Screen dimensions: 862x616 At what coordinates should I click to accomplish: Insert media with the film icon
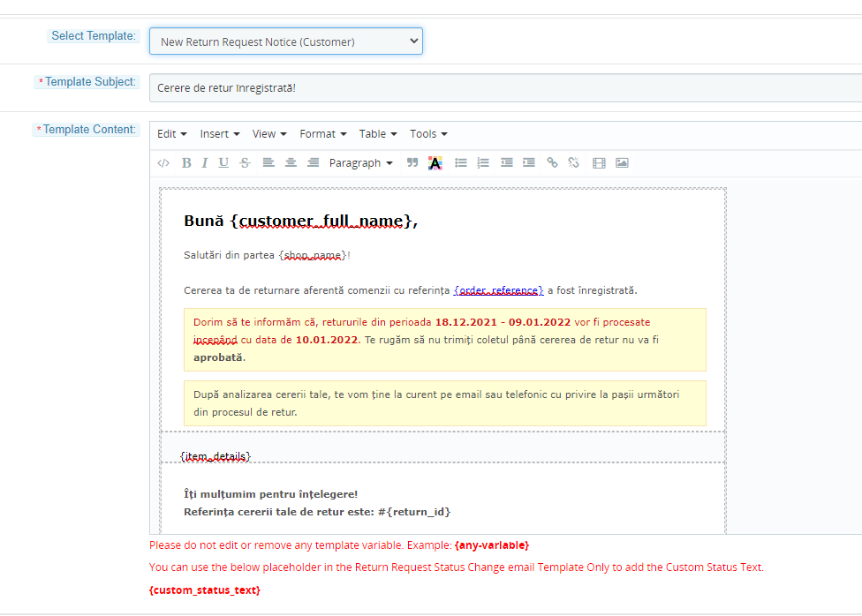point(599,162)
